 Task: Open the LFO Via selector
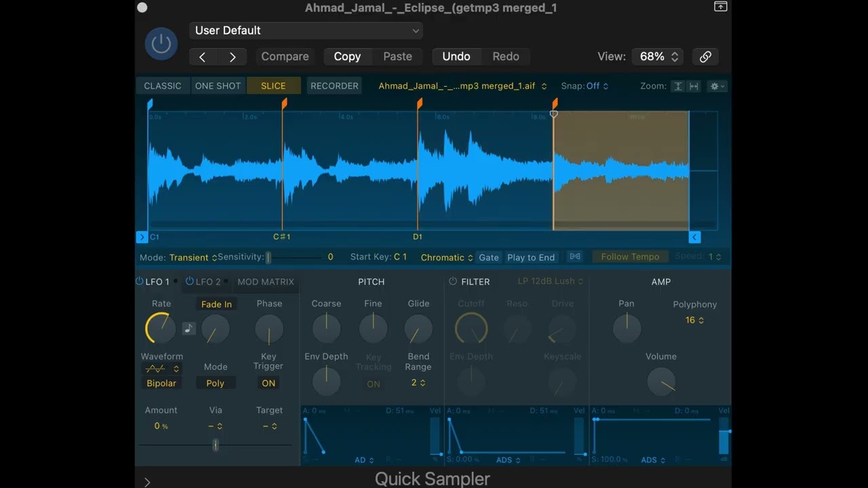(x=215, y=426)
